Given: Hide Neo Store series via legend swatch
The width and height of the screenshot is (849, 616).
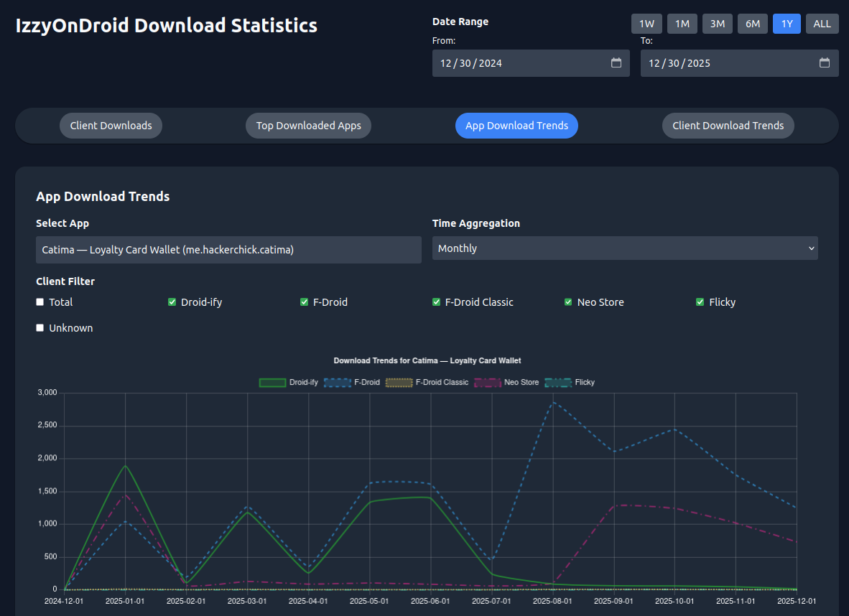Looking at the screenshot, I should point(488,383).
